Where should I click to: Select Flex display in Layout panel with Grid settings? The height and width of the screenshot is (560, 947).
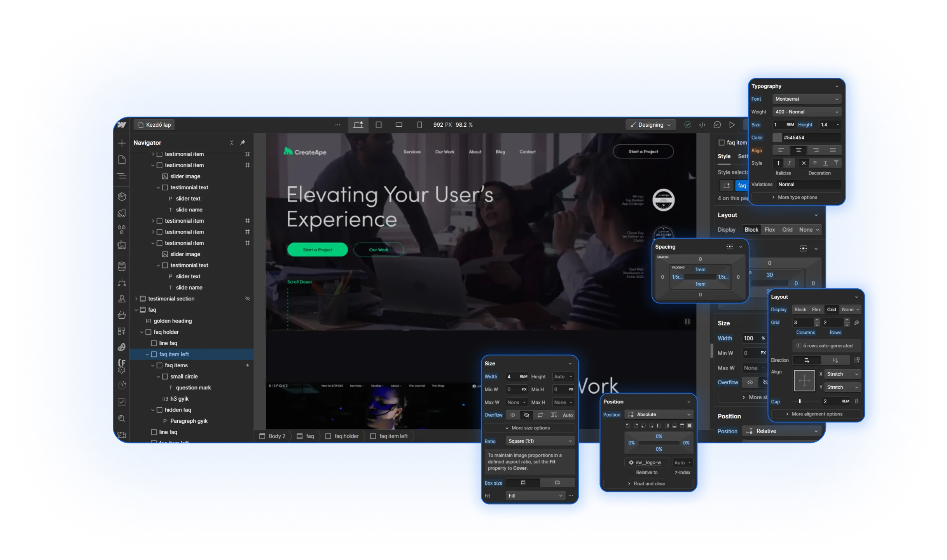[x=816, y=310]
